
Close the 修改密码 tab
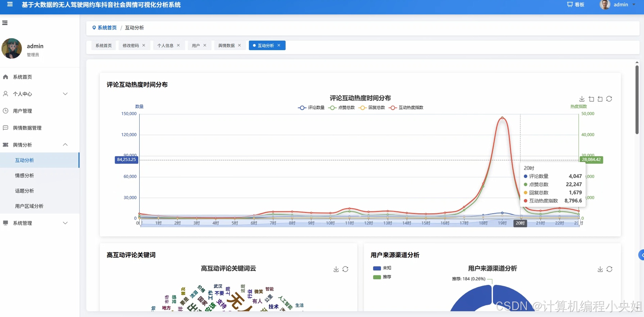[x=144, y=45]
